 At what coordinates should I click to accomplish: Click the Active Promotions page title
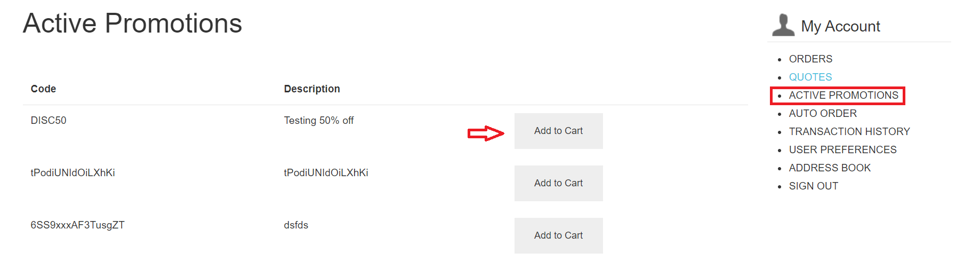[x=132, y=23]
